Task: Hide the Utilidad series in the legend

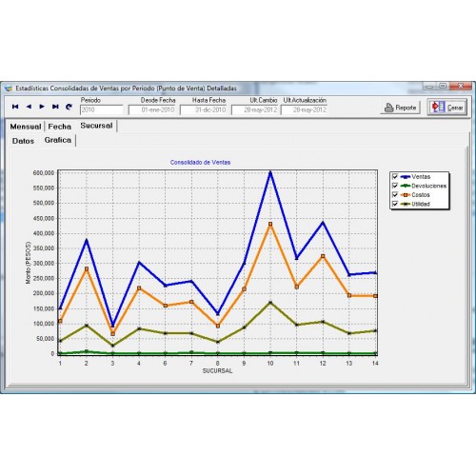Action: point(395,204)
